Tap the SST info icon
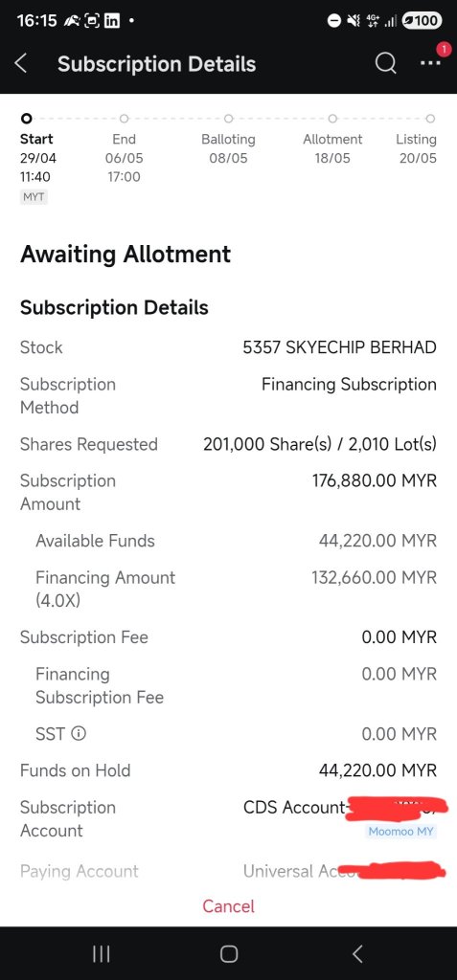Viewport: 457px width, 980px height. tap(79, 733)
